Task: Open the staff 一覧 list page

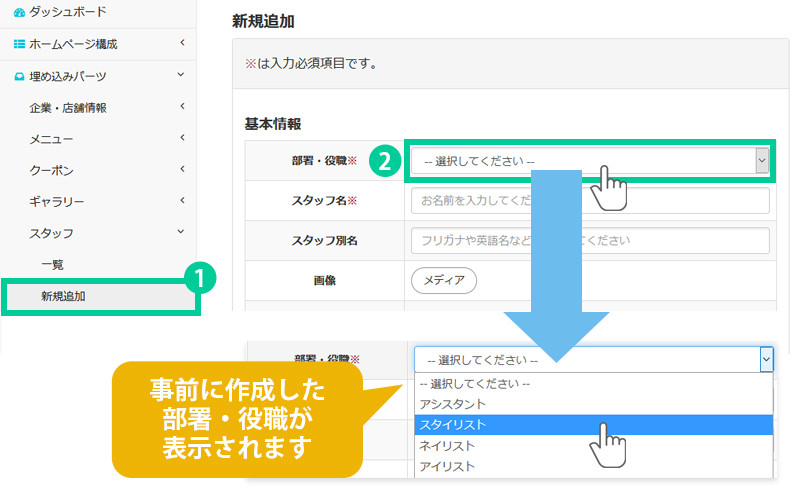Action: pyautogui.click(x=52, y=264)
